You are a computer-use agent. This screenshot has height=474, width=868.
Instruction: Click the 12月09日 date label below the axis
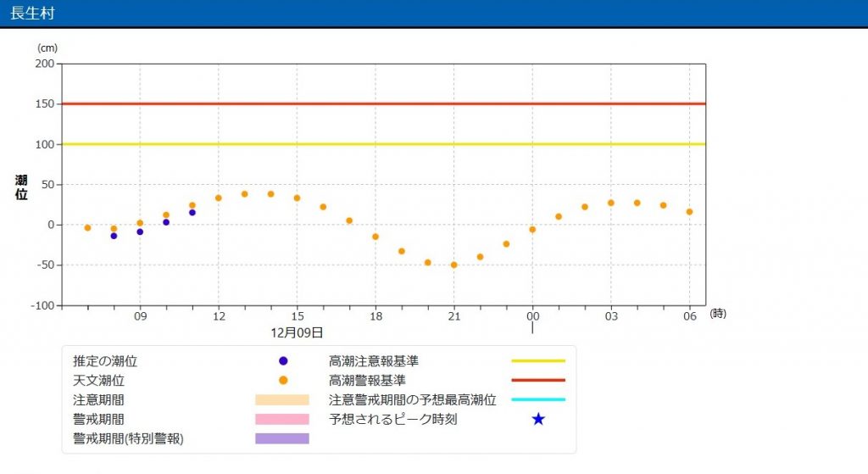297,332
